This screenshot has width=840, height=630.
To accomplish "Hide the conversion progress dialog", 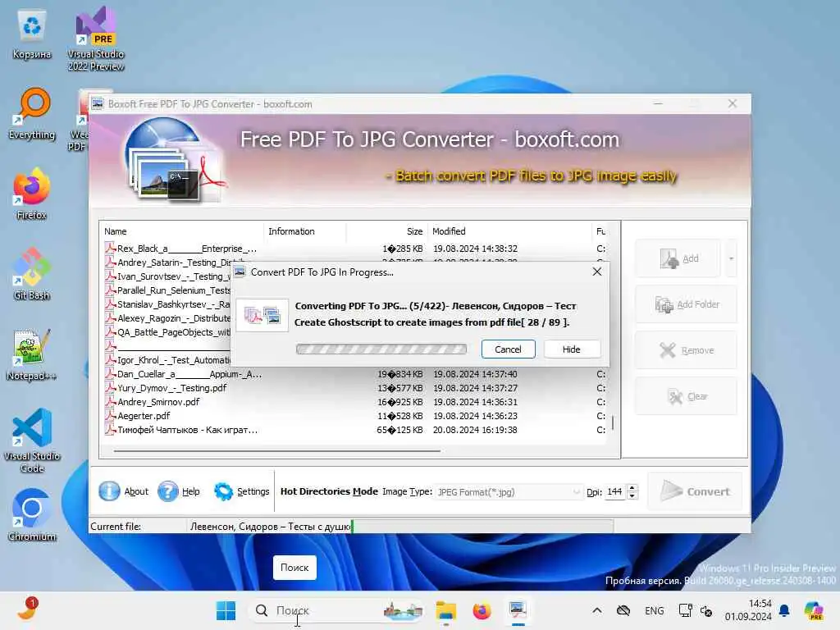I will (x=572, y=349).
